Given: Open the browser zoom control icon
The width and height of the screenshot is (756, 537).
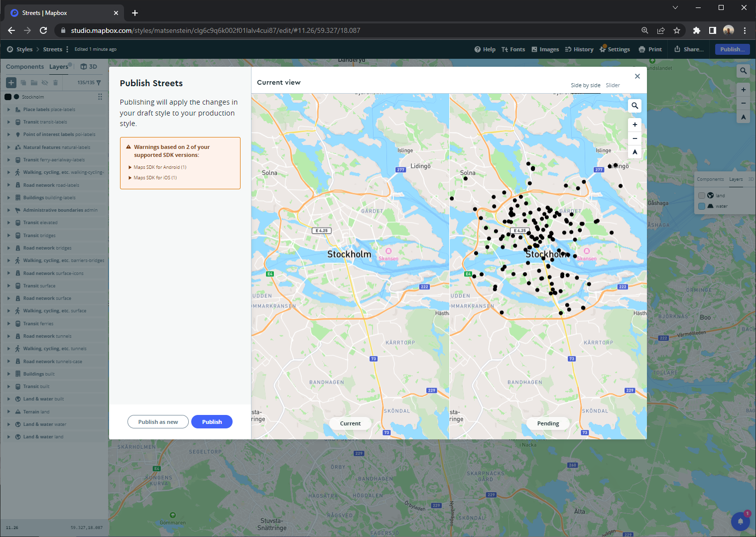Looking at the screenshot, I should tap(644, 30).
